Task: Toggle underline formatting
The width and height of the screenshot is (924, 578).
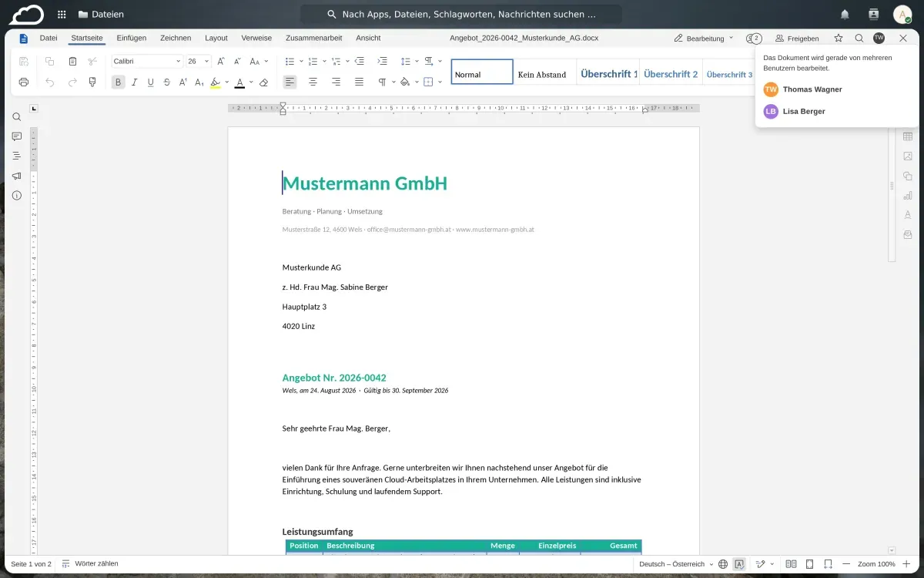Action: coord(150,82)
